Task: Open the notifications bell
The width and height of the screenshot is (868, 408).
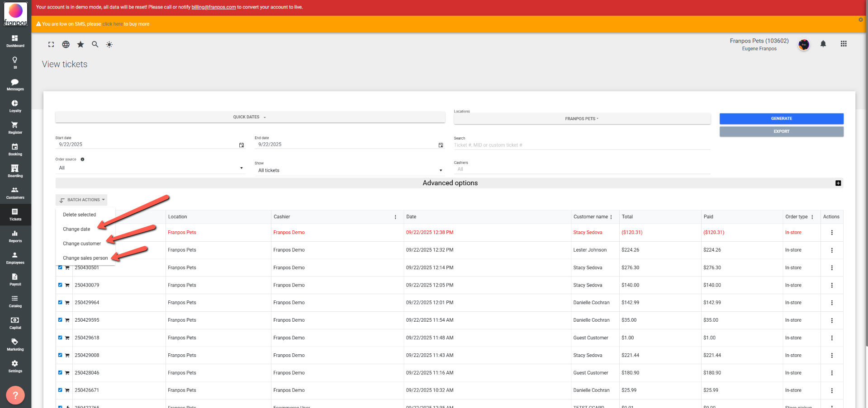Action: pos(823,44)
